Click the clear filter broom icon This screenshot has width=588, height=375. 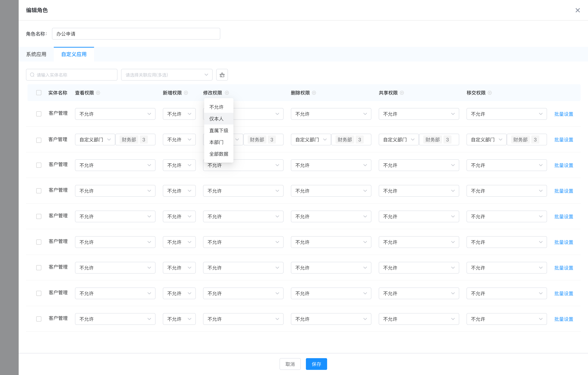click(222, 75)
